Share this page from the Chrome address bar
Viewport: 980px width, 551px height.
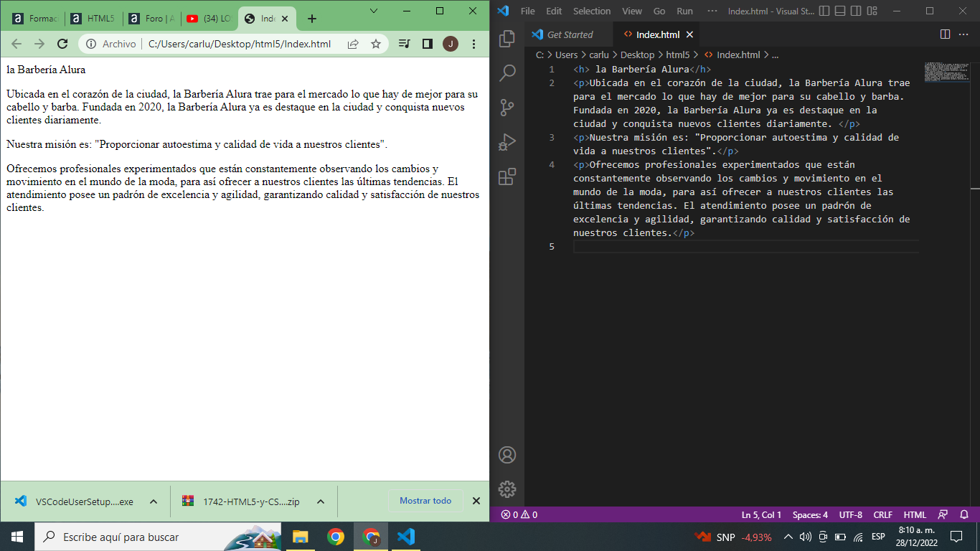point(353,44)
